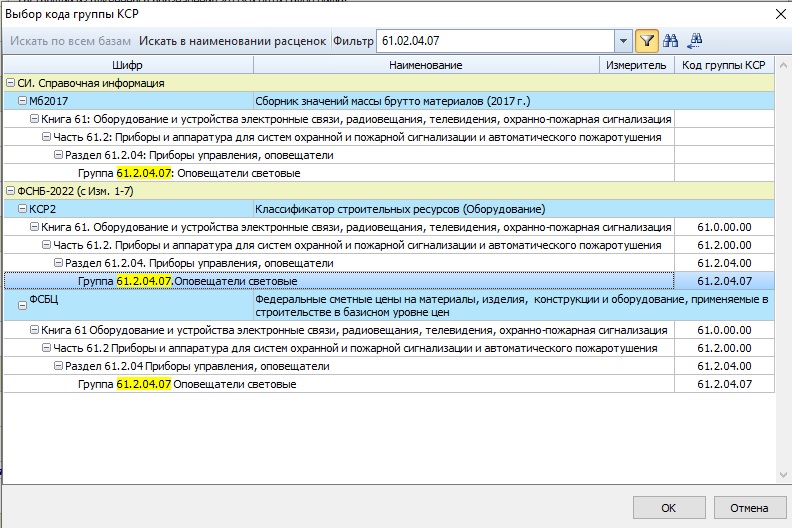
Task: Click the binoculars find icon
Action: coord(672,41)
